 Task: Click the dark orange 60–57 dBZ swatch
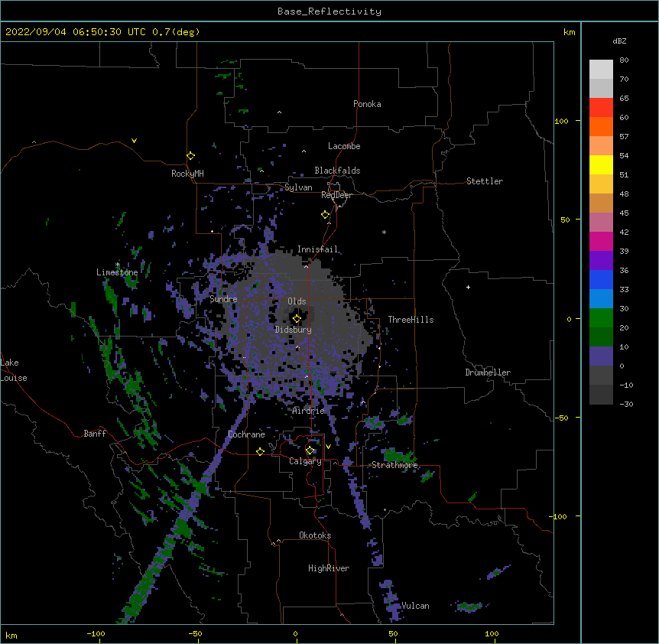coord(601,126)
